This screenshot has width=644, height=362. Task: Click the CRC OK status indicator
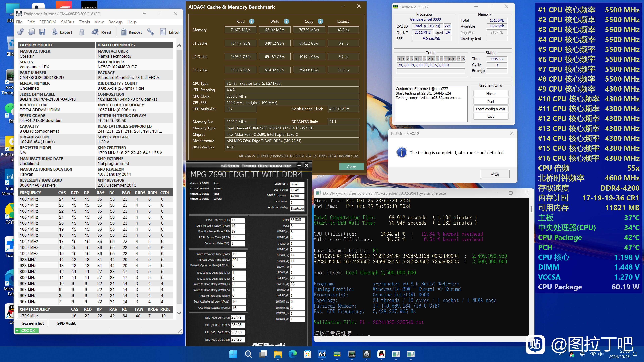(27, 330)
